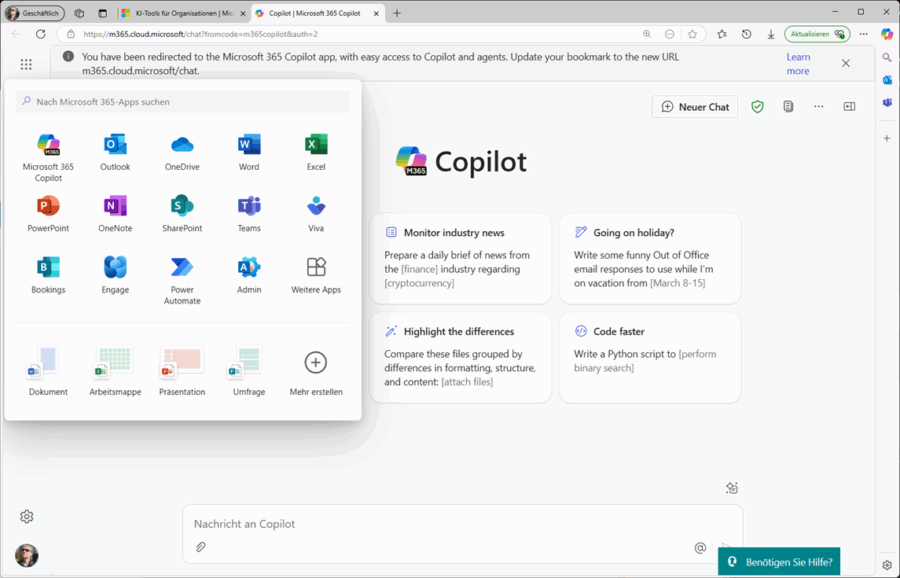The height and width of the screenshot is (578, 900).
Task: Open Word from the app launcher
Action: point(249,153)
